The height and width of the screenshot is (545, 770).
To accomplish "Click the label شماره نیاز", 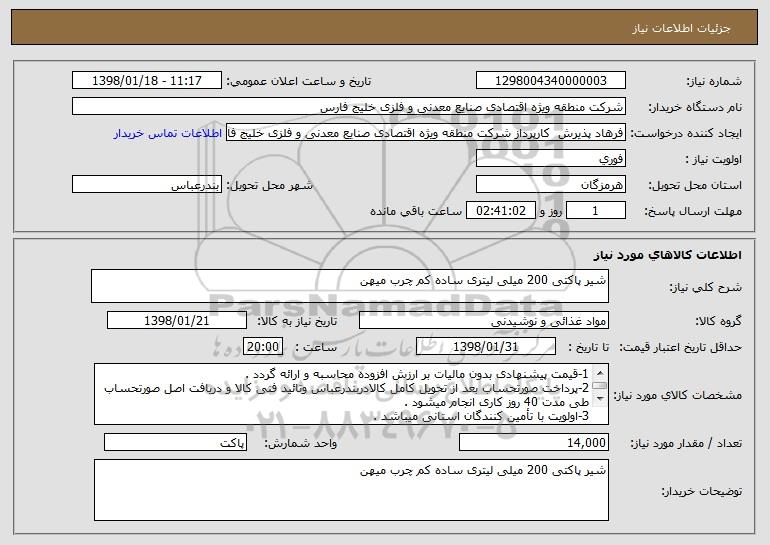I will pyautogui.click(x=714, y=82).
